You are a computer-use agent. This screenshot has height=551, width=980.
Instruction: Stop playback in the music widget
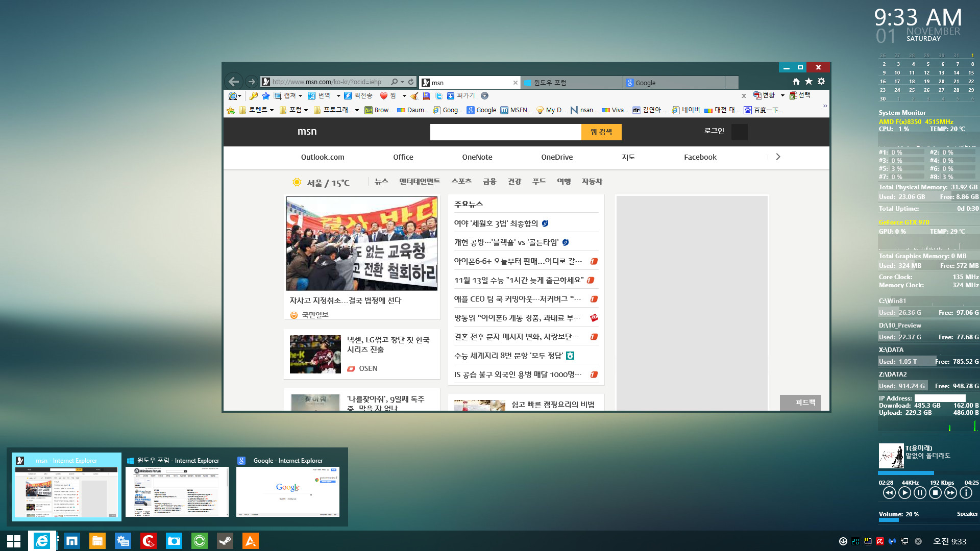[935, 493]
